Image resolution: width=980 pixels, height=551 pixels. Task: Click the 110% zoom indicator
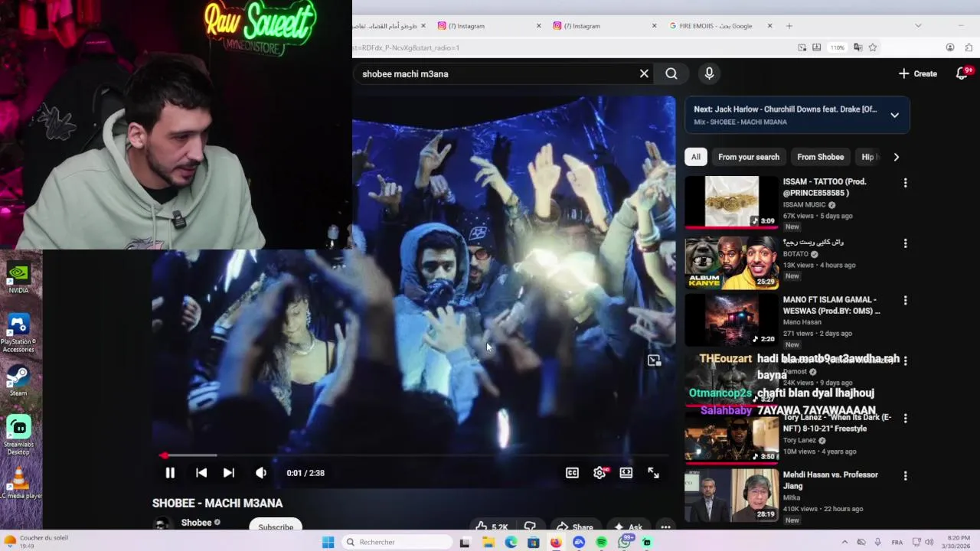[838, 47]
